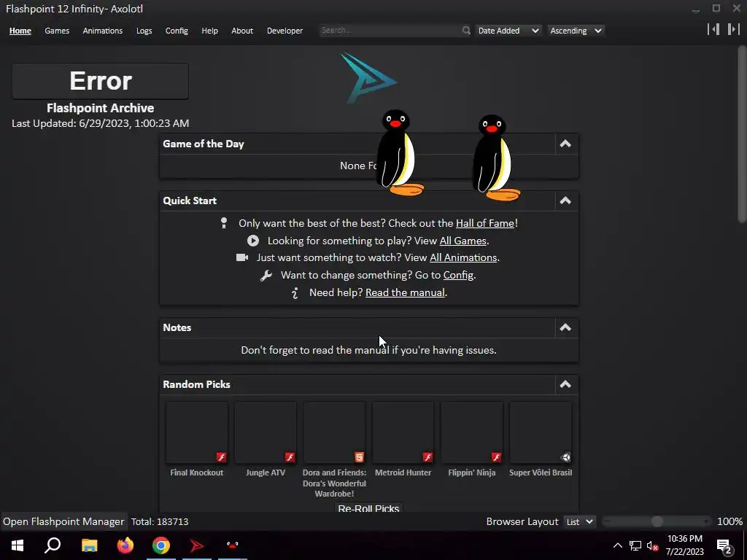Follow the All Games link
The image size is (747, 560).
coord(462,241)
